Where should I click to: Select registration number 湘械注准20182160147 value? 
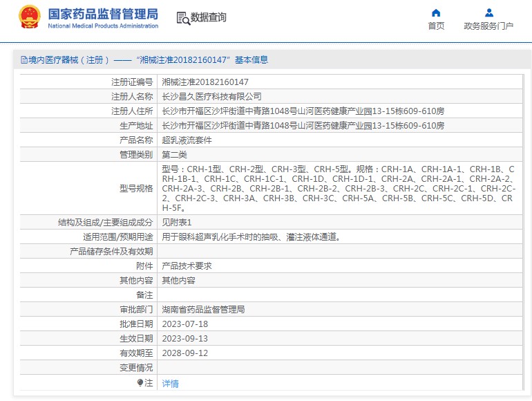205,82
